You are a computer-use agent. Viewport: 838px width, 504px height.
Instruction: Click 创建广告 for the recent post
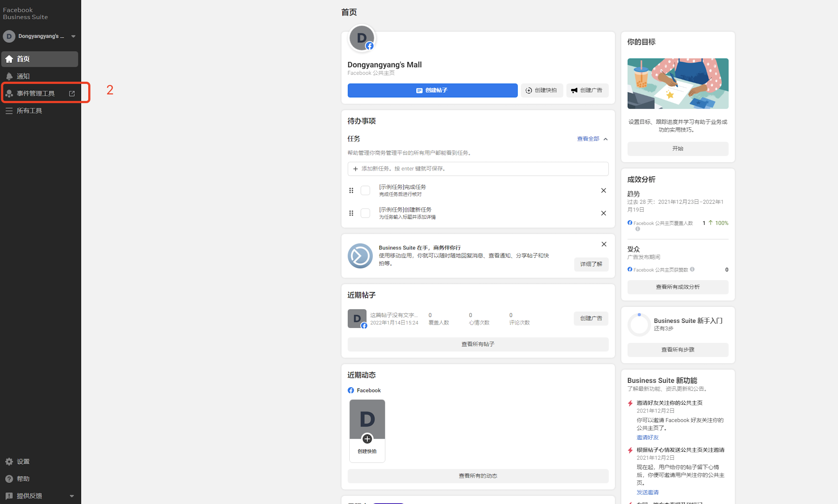tap(591, 318)
